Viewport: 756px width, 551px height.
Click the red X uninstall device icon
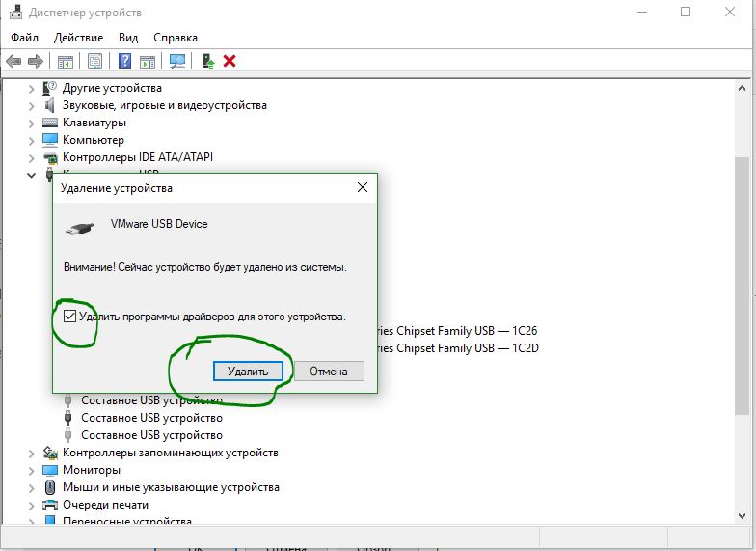(x=229, y=61)
